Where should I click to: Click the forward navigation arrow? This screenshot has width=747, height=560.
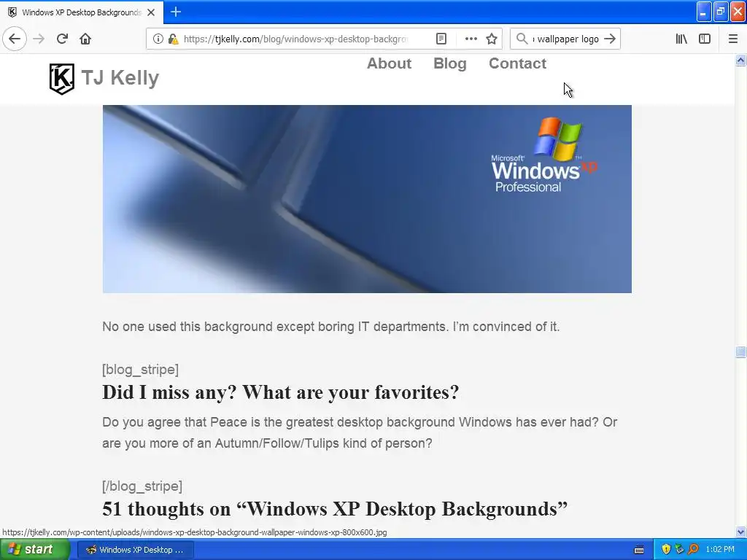tap(39, 39)
